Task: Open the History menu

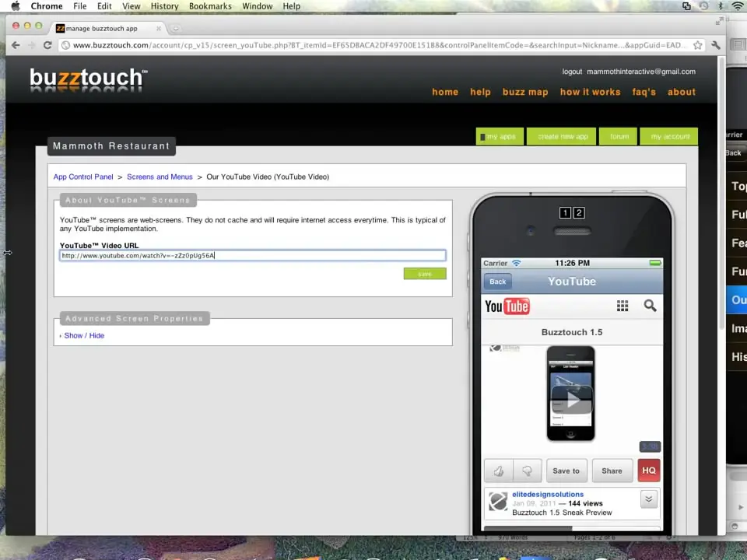Action: coord(164,6)
